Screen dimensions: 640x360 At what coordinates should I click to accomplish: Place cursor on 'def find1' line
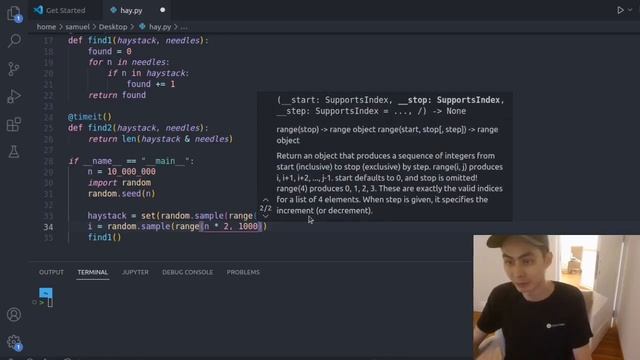coord(138,40)
